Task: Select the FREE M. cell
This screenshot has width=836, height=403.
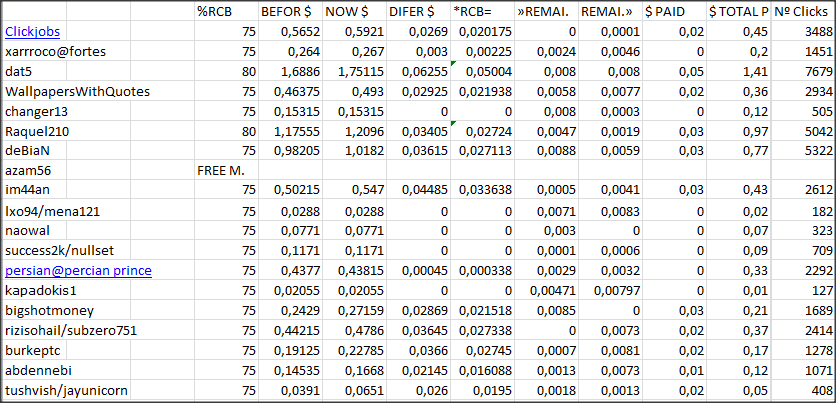Action: tap(227, 171)
